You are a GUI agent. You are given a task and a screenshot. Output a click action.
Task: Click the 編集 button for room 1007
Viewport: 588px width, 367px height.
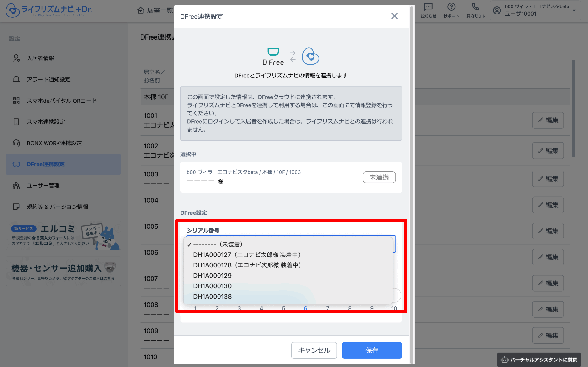pos(548,283)
